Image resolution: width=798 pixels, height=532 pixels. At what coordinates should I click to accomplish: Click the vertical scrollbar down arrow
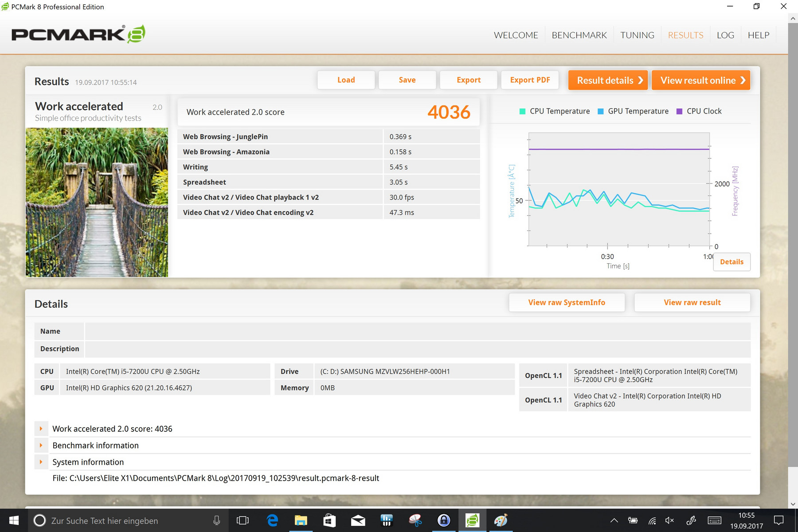click(793, 504)
